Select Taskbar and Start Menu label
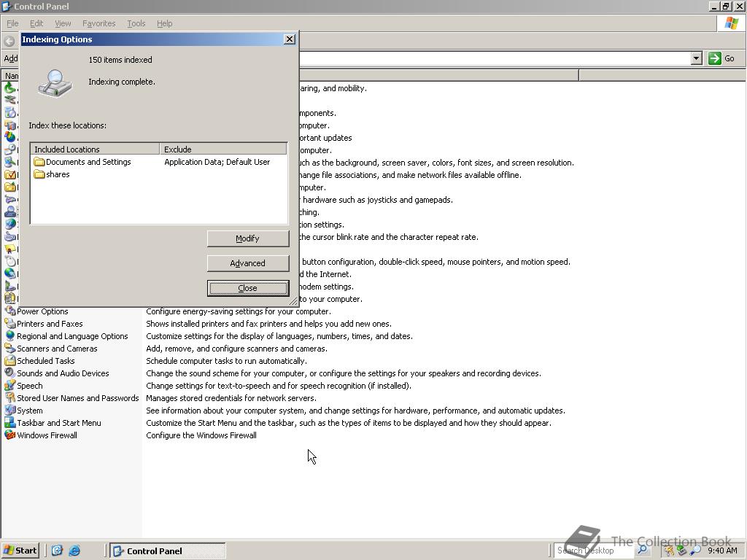The height and width of the screenshot is (560, 747). coord(58,423)
